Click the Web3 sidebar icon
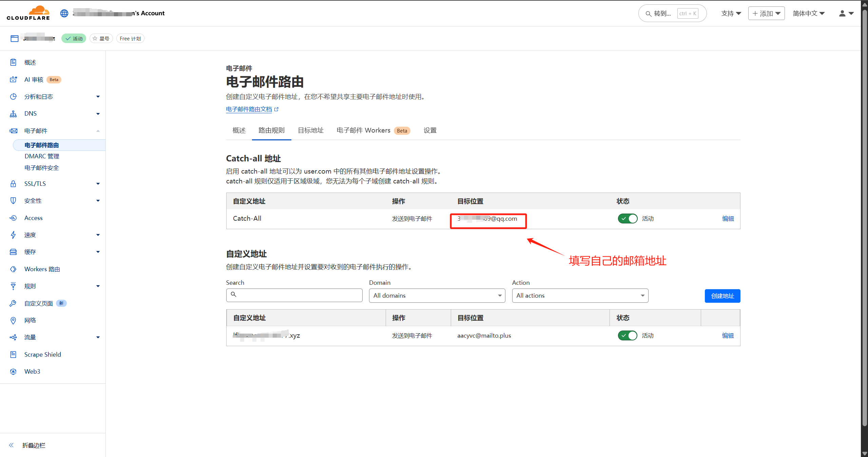Image resolution: width=868 pixels, height=457 pixels. coord(13,372)
